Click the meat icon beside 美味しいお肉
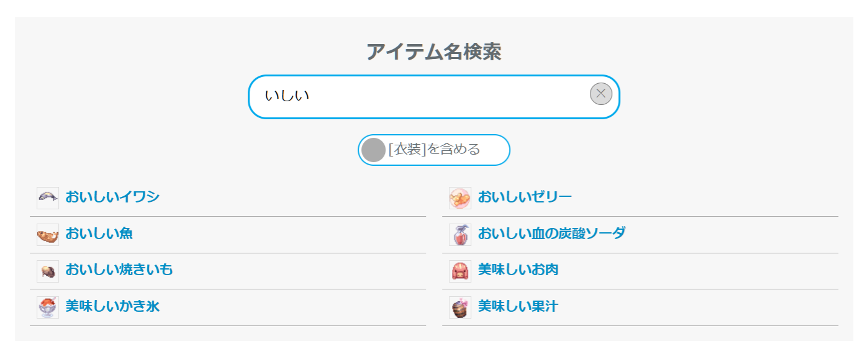The width and height of the screenshot is (868, 354). (x=460, y=271)
